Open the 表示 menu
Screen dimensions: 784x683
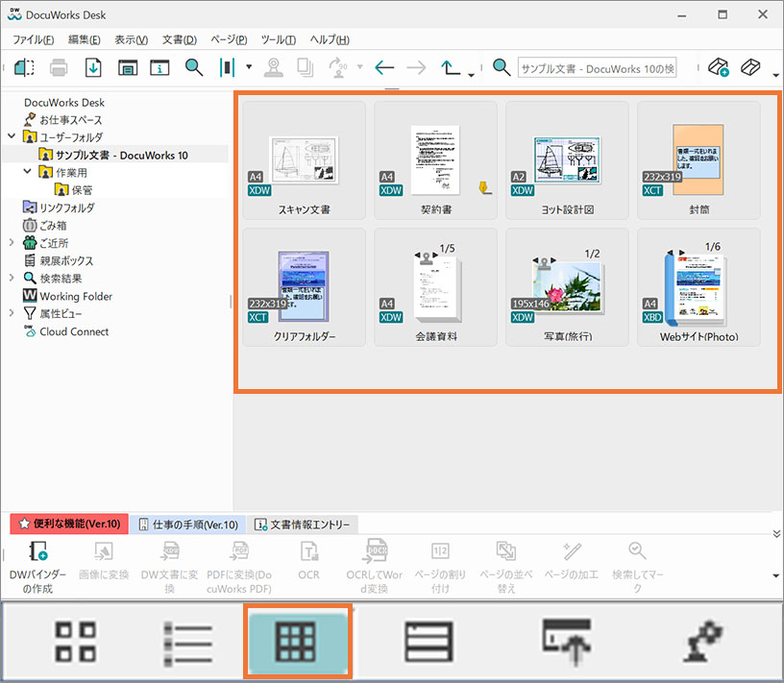[131, 39]
